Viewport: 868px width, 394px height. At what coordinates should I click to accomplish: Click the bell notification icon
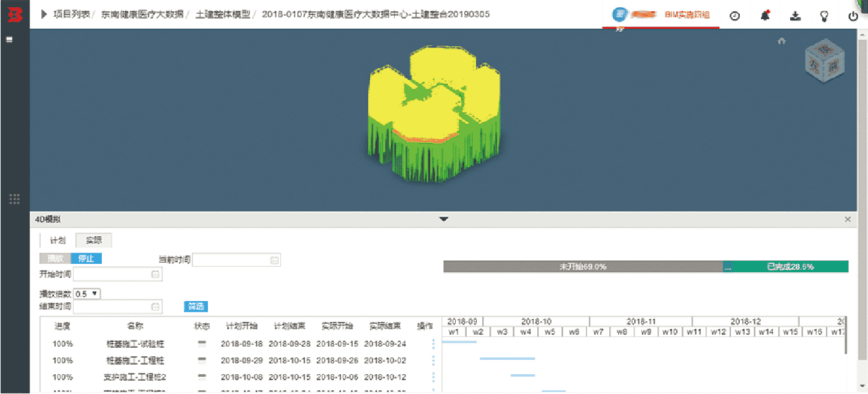765,16
